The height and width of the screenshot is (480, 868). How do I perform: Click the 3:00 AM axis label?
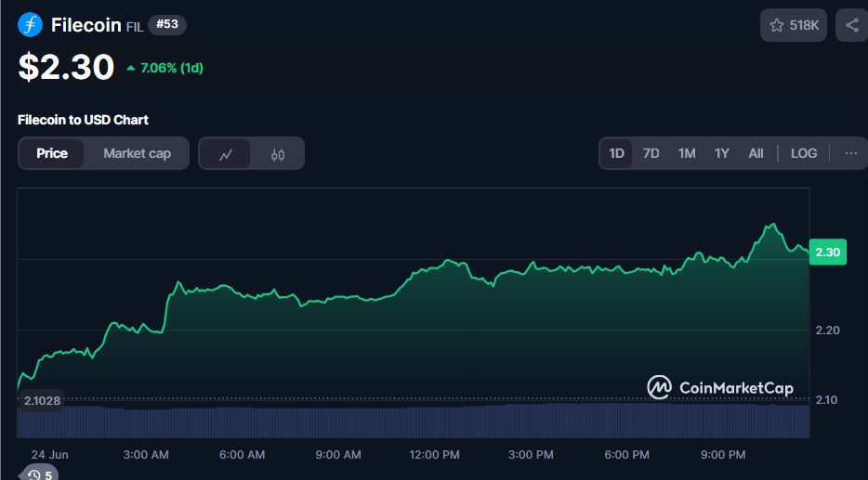146,455
